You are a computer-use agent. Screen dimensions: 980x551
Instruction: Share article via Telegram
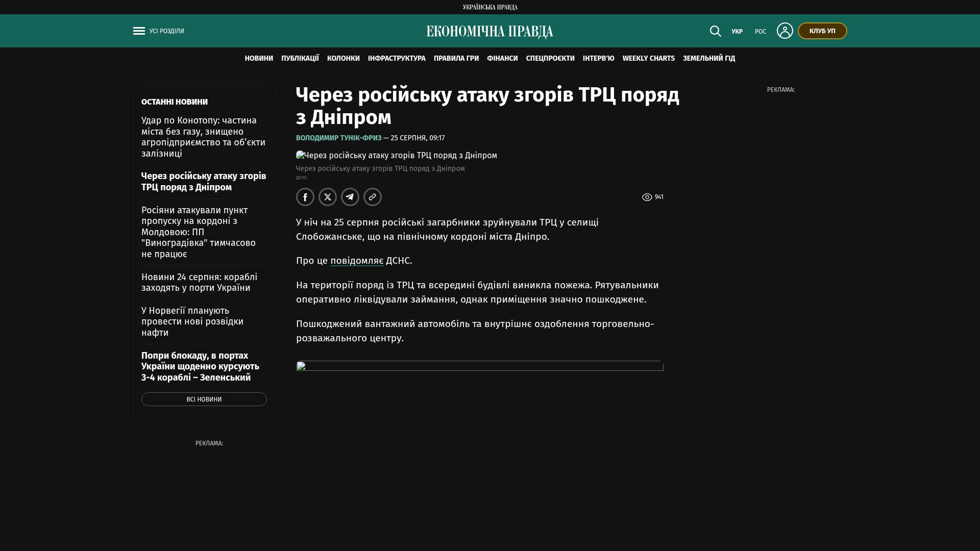tap(350, 197)
